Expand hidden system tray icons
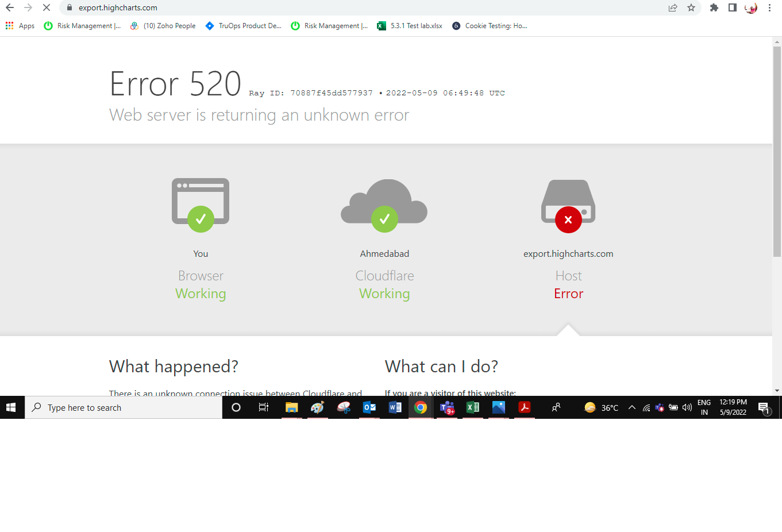 (631, 407)
